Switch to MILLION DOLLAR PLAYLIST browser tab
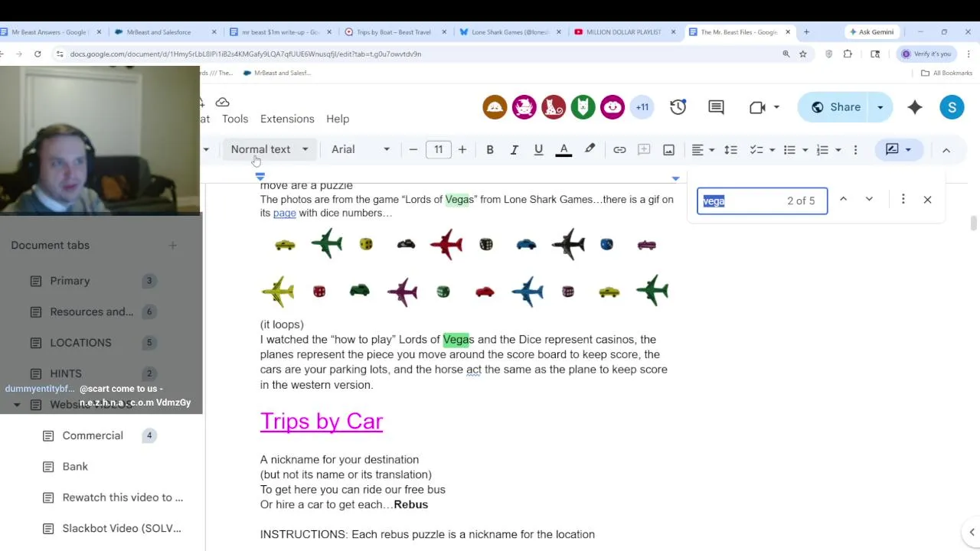The image size is (980, 551). coord(623,32)
